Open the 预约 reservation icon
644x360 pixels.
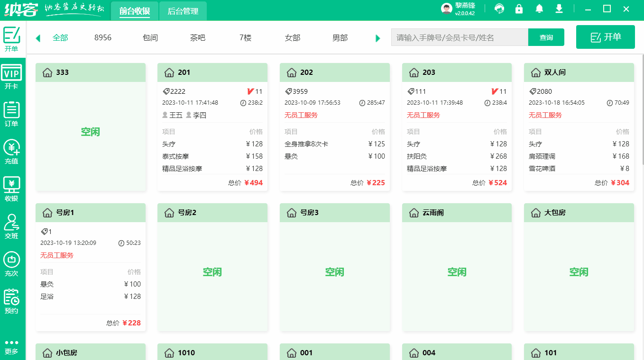pos(12,301)
